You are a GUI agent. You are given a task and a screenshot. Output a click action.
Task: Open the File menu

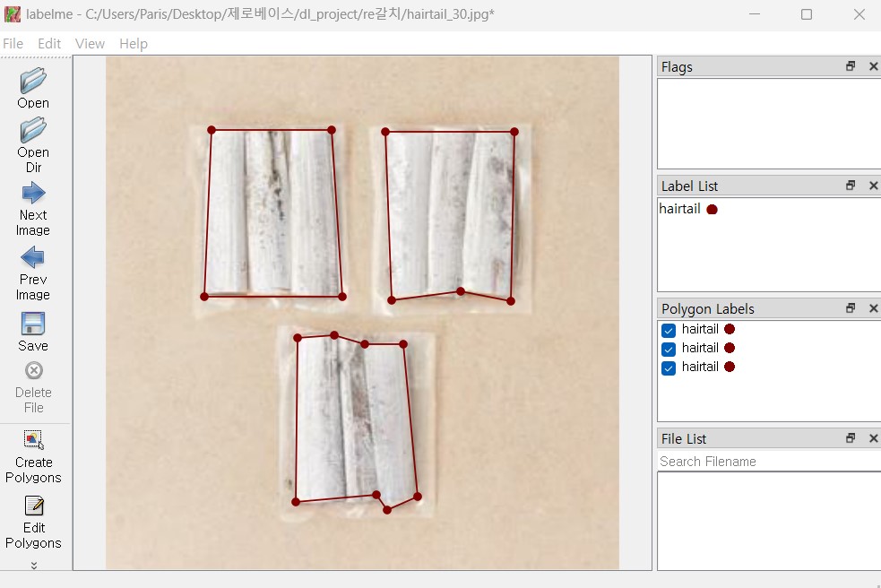tap(13, 43)
